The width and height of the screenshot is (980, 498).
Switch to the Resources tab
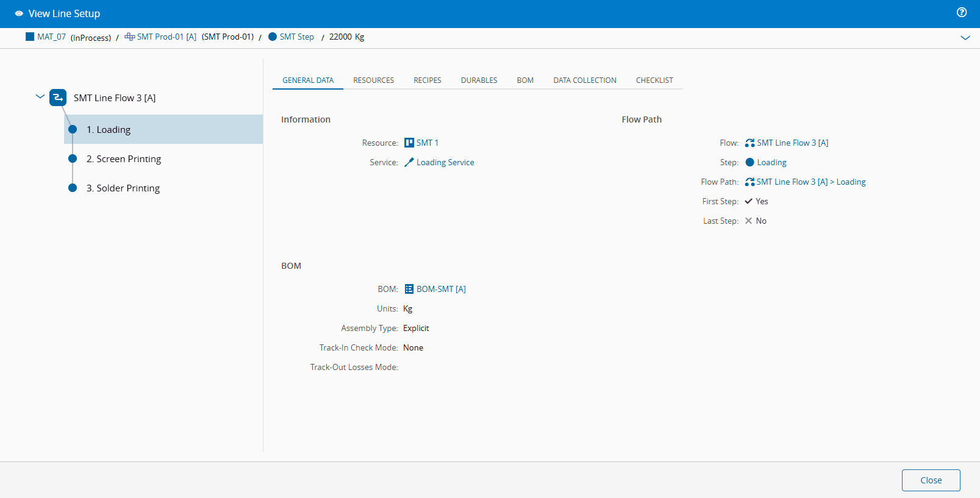373,80
